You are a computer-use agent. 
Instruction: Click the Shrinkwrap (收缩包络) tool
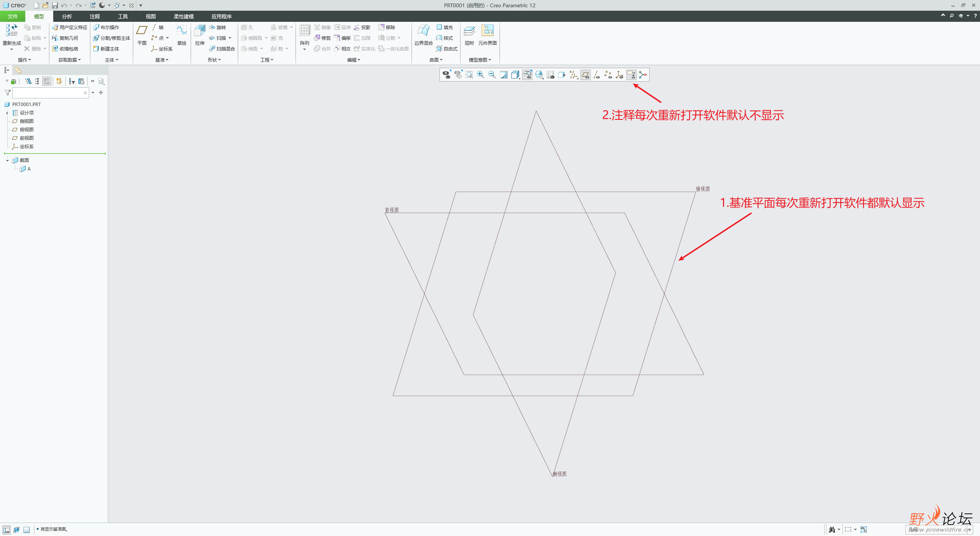(65, 49)
